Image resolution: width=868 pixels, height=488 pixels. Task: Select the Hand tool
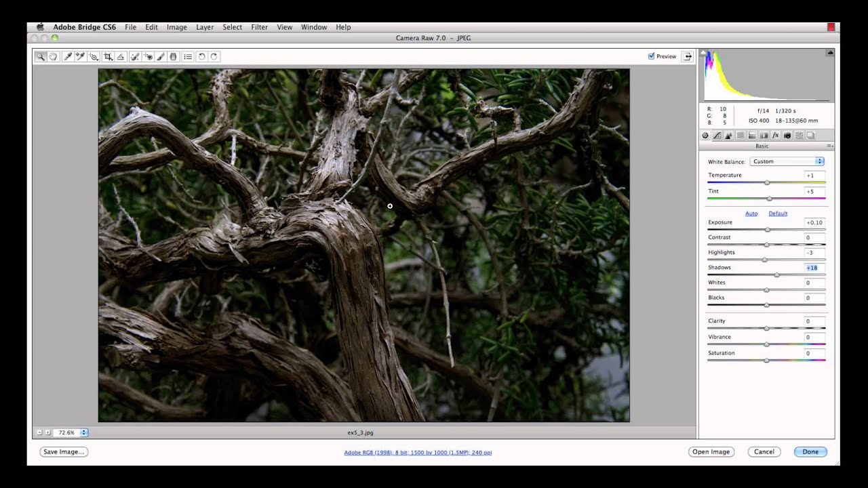coord(53,57)
